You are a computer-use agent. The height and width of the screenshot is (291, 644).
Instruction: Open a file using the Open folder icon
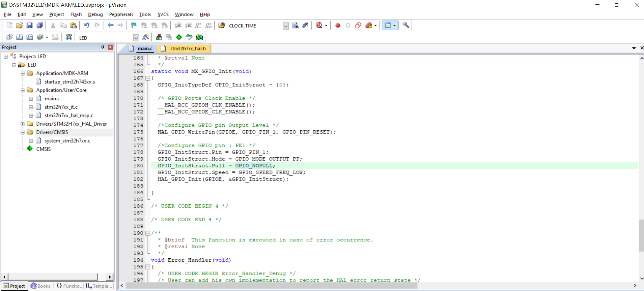[x=20, y=25]
